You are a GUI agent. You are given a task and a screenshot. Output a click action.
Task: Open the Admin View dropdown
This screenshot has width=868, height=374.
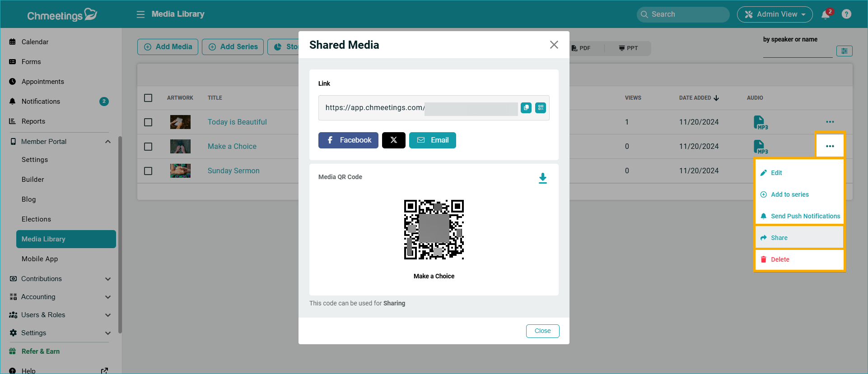click(775, 14)
